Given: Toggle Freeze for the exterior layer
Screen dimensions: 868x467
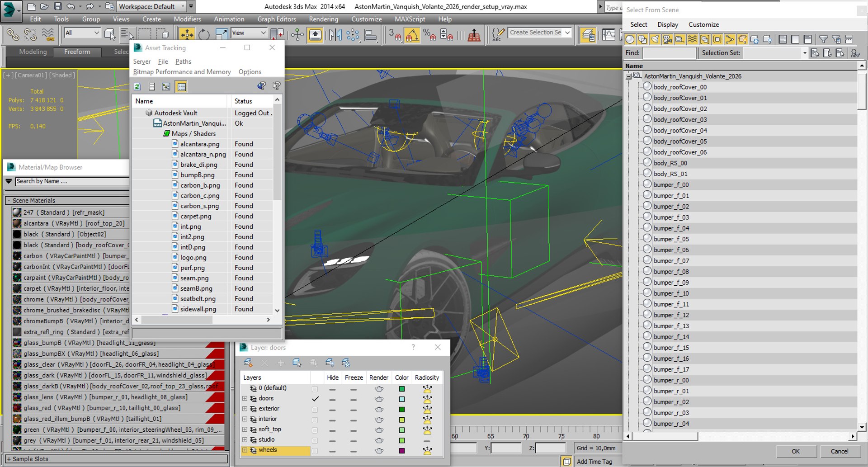Looking at the screenshot, I should 353,409.
